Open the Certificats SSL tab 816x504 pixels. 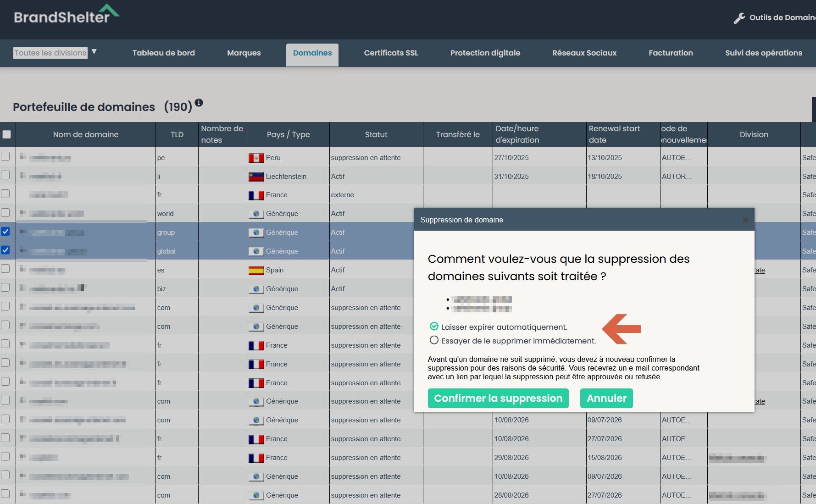point(391,53)
